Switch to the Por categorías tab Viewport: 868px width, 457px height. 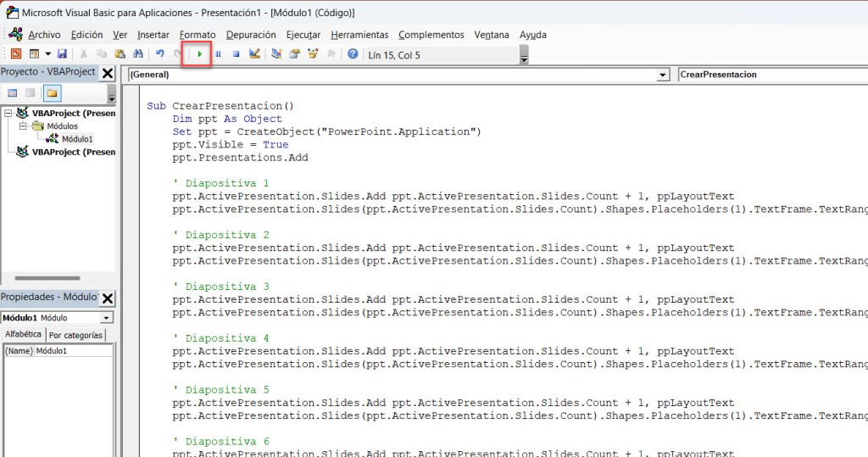coord(76,335)
